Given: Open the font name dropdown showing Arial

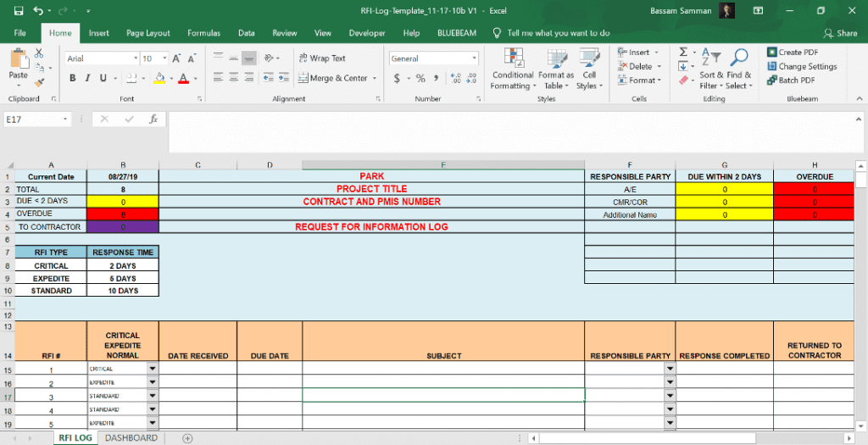Looking at the screenshot, I should (x=136, y=58).
